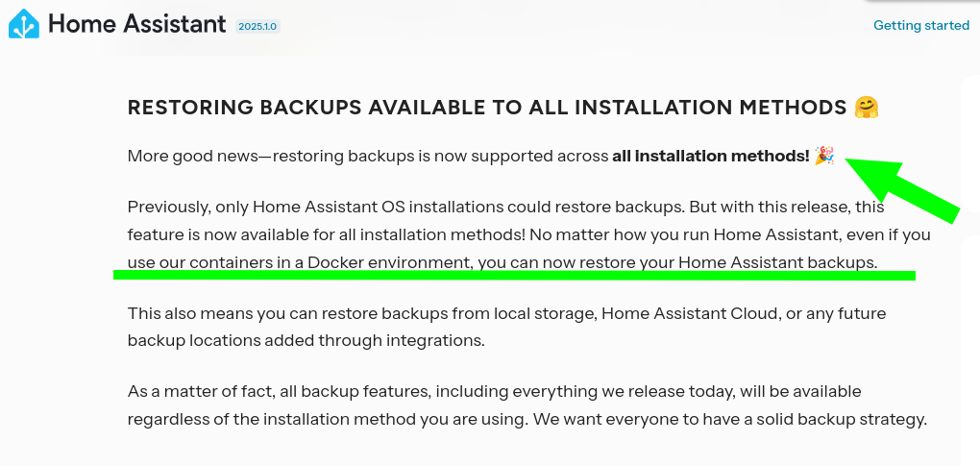The height and width of the screenshot is (466, 980).
Task: Click the paragraph starting 'This also means'
Action: click(507, 327)
